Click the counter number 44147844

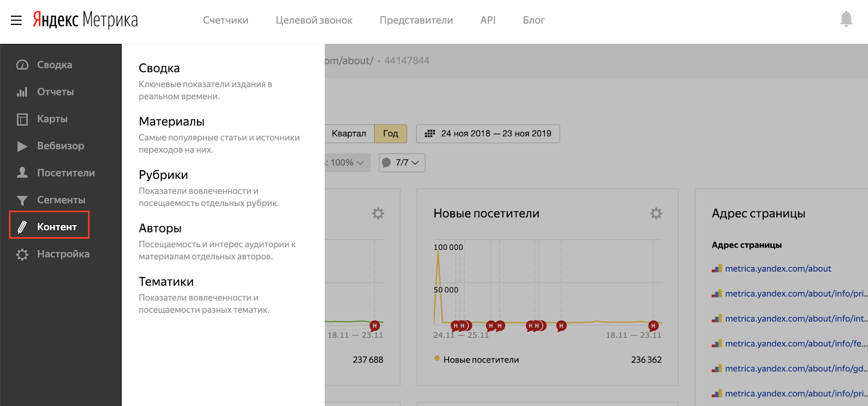coord(407,61)
